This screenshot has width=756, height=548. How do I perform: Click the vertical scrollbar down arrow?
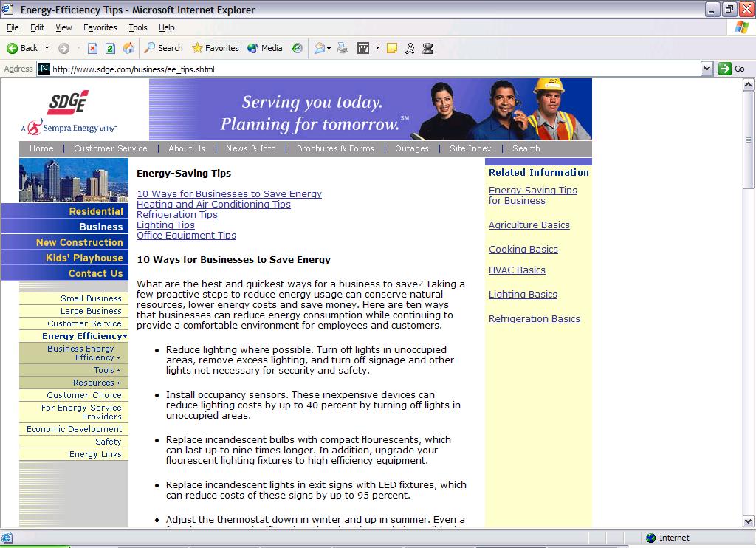pyautogui.click(x=749, y=521)
